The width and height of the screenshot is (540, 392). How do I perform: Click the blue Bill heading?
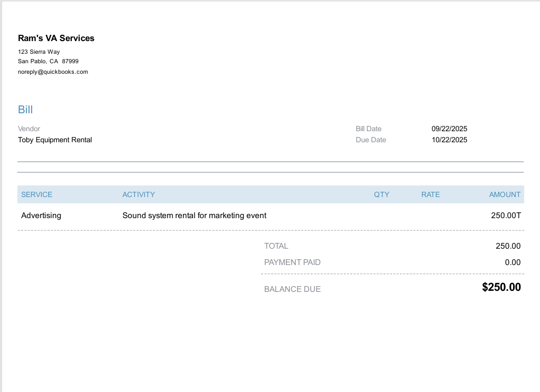[x=25, y=110]
